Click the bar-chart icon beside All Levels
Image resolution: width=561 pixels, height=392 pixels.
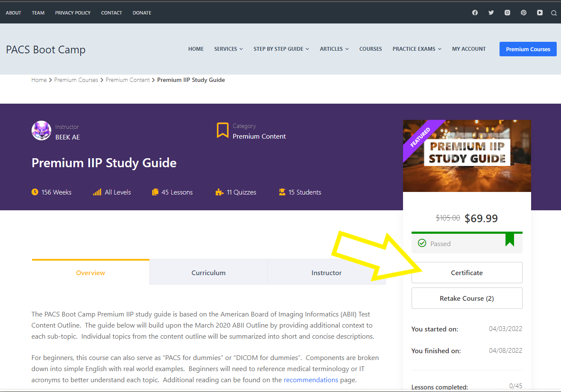pyautogui.click(x=97, y=192)
